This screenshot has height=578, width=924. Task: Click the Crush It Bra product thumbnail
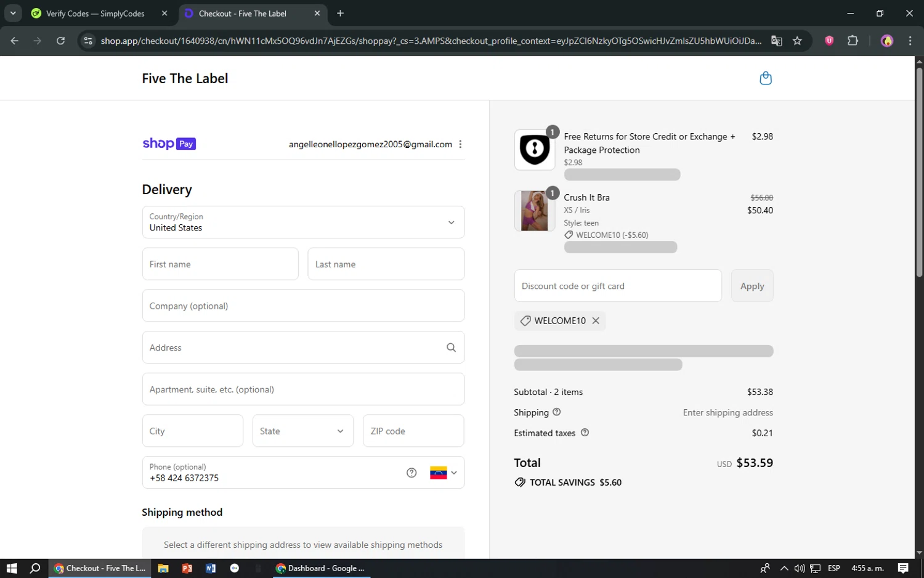(534, 211)
